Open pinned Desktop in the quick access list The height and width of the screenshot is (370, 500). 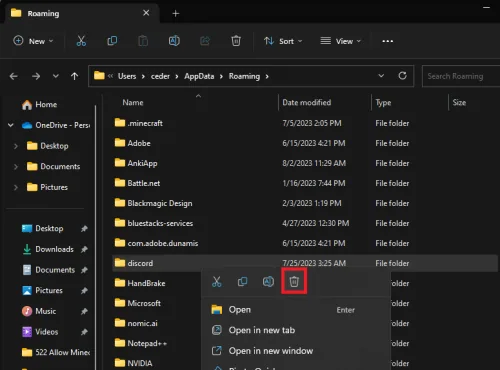click(42, 228)
